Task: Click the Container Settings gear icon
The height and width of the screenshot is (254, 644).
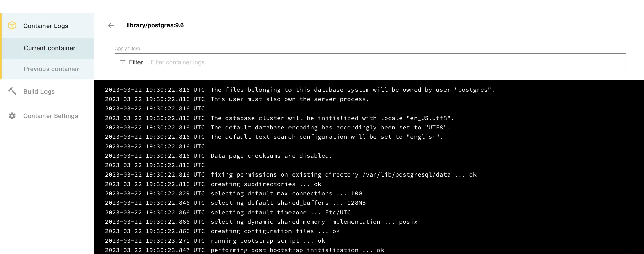Action: (x=12, y=116)
